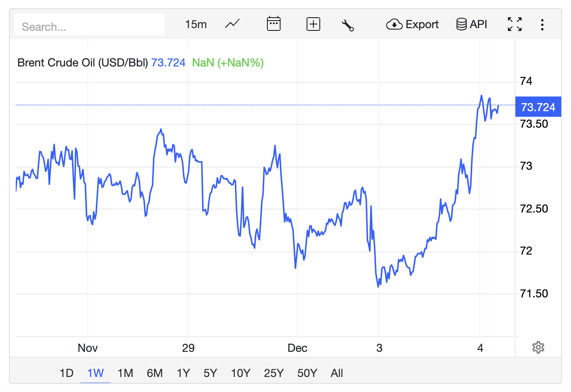Image resolution: width=571 pixels, height=392 pixels.
Task: Click the 3 label on time axis
Action: [379, 348]
